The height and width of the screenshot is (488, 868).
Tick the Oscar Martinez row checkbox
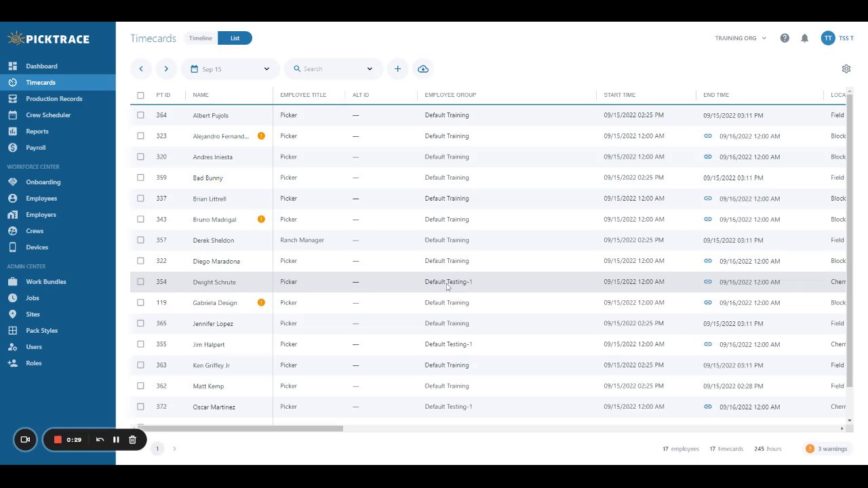click(140, 407)
